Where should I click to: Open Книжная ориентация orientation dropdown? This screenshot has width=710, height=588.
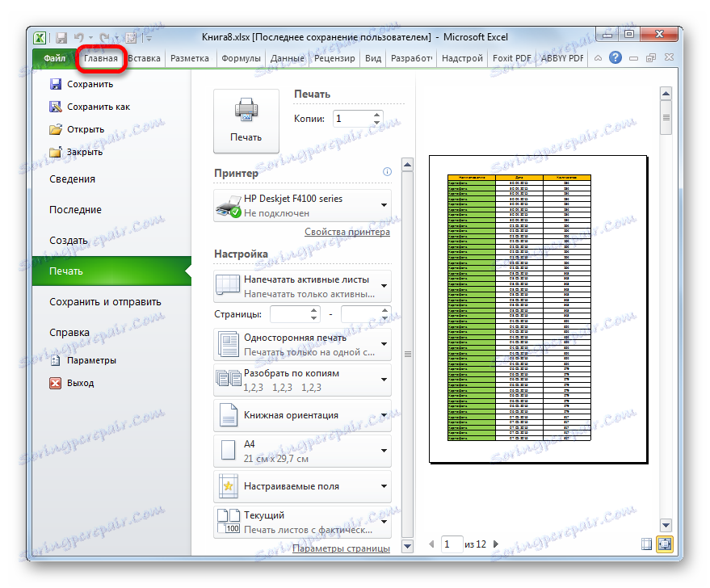click(302, 415)
